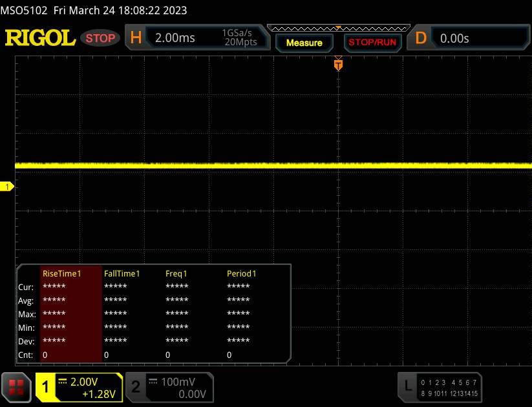Screen dimensions: 532x407
Task: Click the Period1 Cur value asterisks
Action: pyautogui.click(x=238, y=287)
